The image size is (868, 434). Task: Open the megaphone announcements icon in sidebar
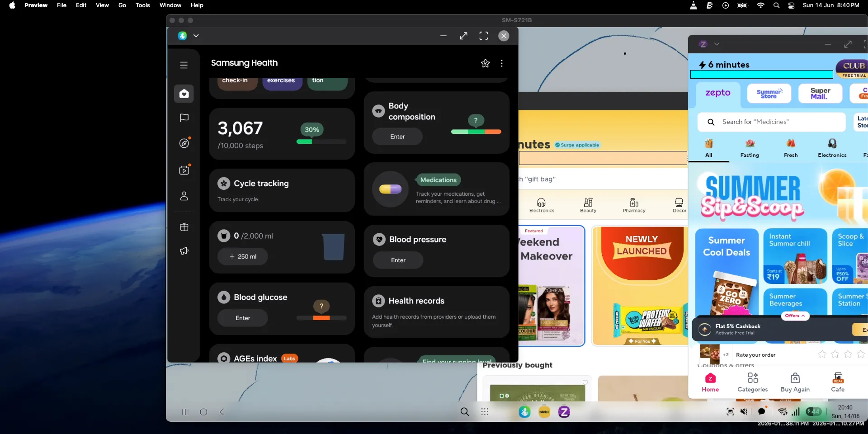[x=184, y=251]
